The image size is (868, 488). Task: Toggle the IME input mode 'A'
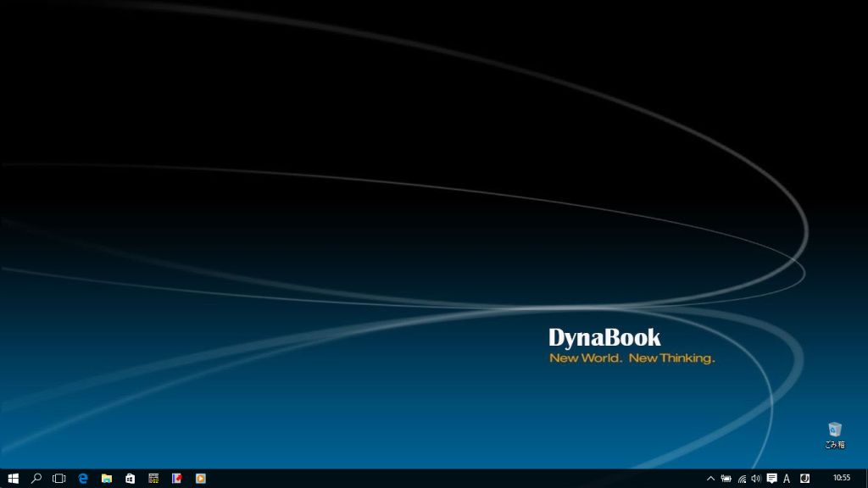click(x=787, y=479)
